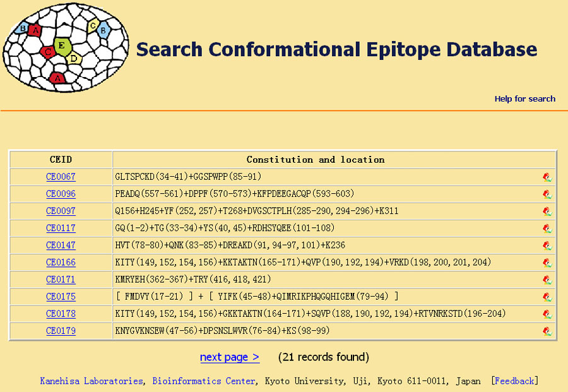Click the viewer icon beside CE0097 epitope
568x392 pixels.
pos(547,211)
